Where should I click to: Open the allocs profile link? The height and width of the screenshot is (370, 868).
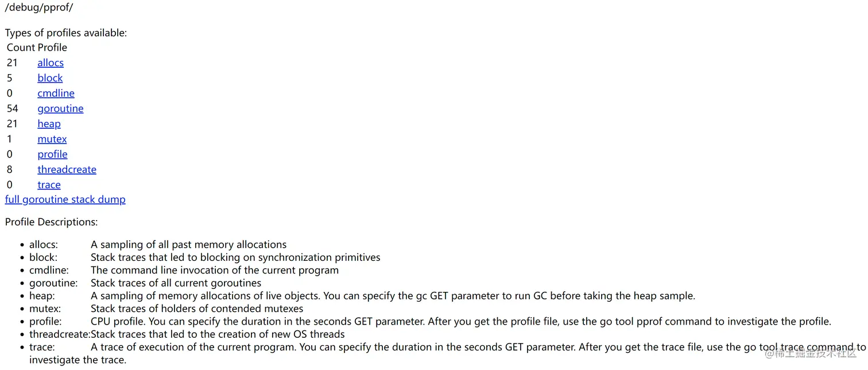[51, 63]
